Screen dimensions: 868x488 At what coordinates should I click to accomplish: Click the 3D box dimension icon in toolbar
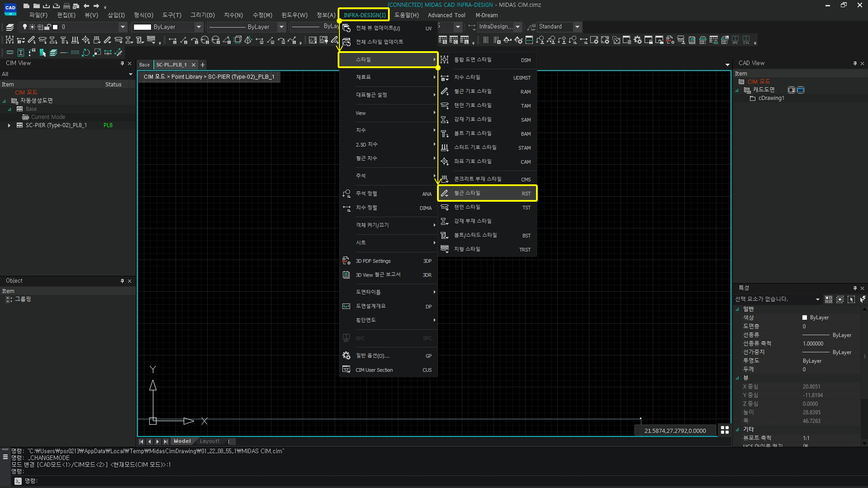(237, 40)
